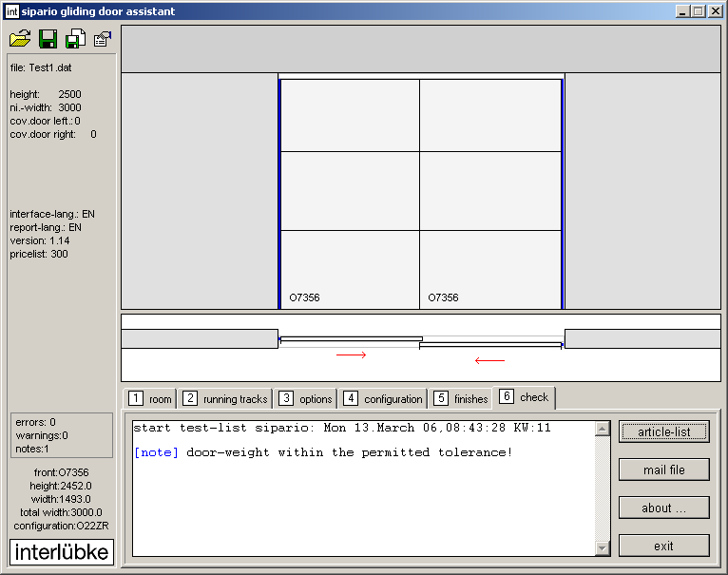Select the check tab
Image resolution: width=728 pixels, height=575 pixels.
click(525, 396)
